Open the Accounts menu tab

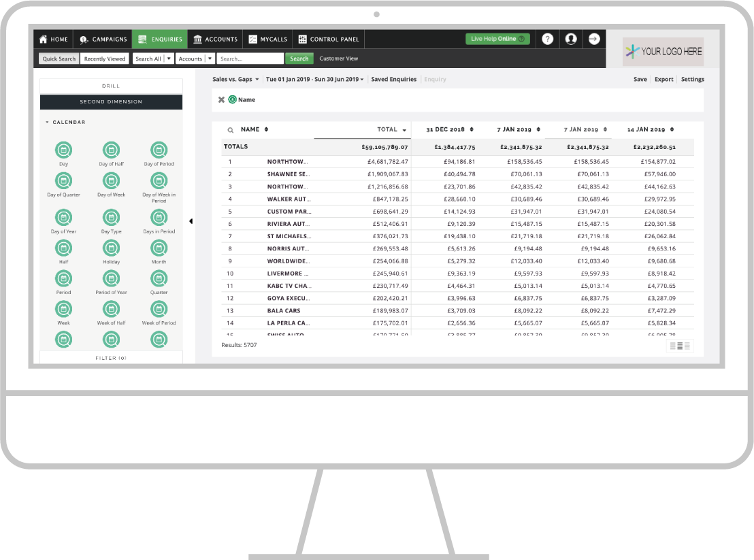coord(216,39)
